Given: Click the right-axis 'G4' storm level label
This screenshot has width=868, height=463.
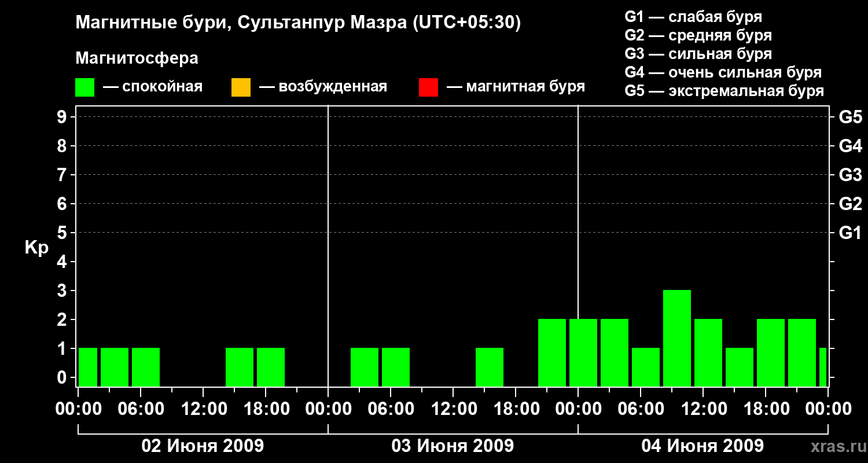Looking at the screenshot, I should point(851,146).
